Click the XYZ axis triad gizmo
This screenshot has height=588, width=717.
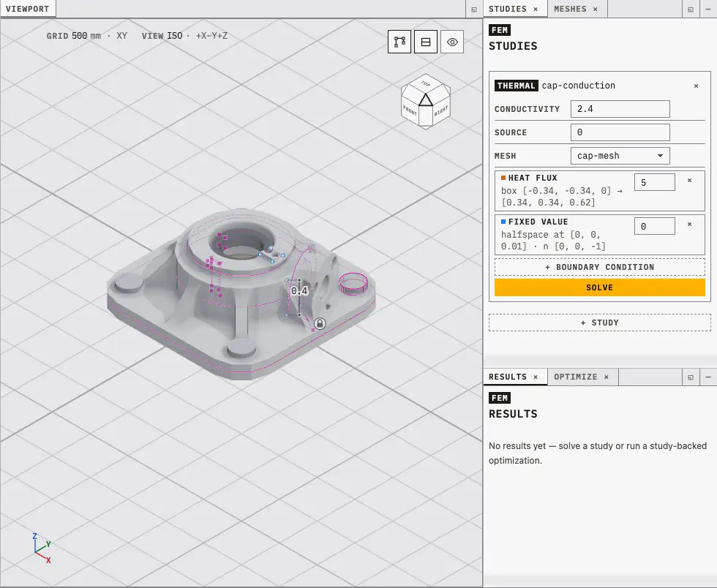pos(42,548)
